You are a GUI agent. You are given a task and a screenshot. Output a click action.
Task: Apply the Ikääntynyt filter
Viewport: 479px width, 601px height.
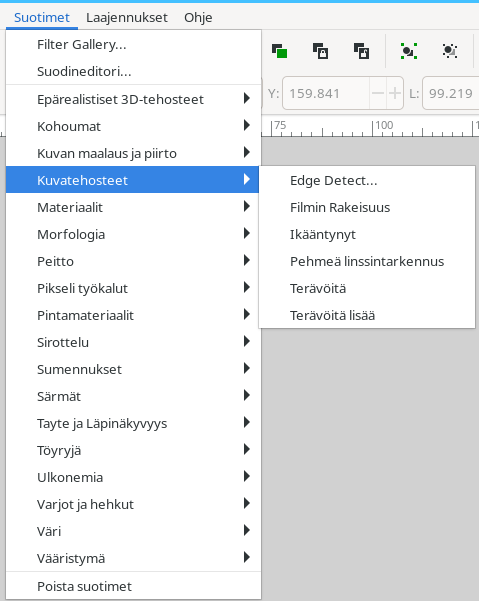click(367, 234)
